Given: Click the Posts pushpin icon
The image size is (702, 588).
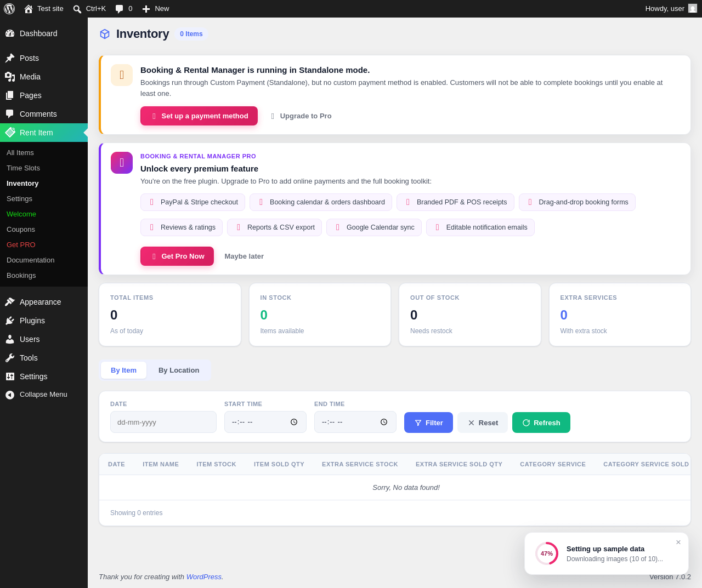Looking at the screenshot, I should coord(10,58).
